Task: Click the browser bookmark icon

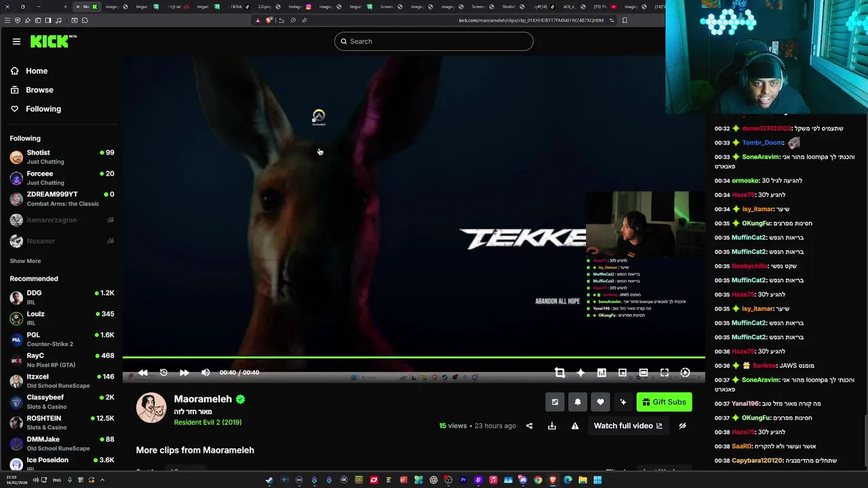Action: click(625, 20)
